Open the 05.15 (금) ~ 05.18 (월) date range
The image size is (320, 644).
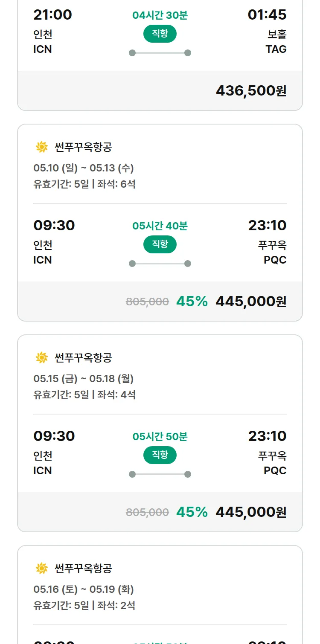(x=84, y=379)
